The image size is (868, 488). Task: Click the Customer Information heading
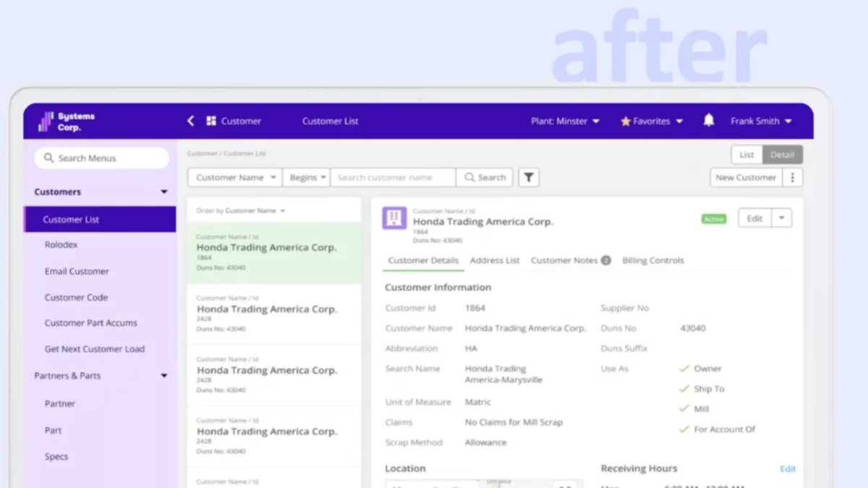tap(438, 287)
